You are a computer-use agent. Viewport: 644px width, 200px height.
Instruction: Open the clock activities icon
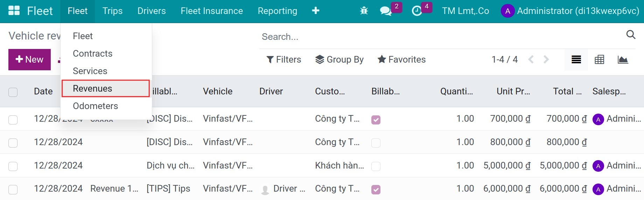416,11
